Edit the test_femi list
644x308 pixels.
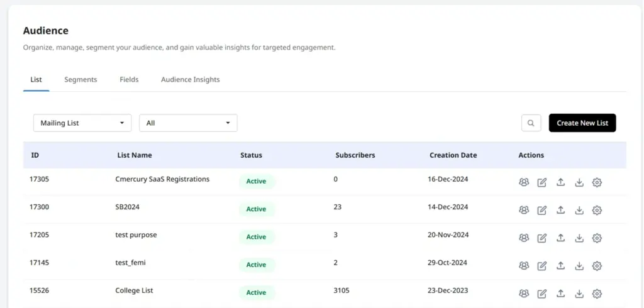point(542,266)
